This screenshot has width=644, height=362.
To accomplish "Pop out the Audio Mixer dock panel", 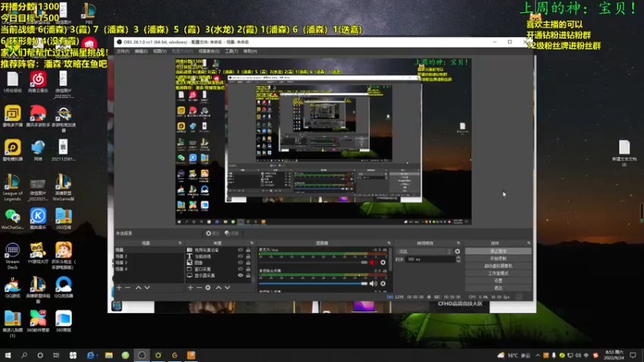I will [389, 243].
